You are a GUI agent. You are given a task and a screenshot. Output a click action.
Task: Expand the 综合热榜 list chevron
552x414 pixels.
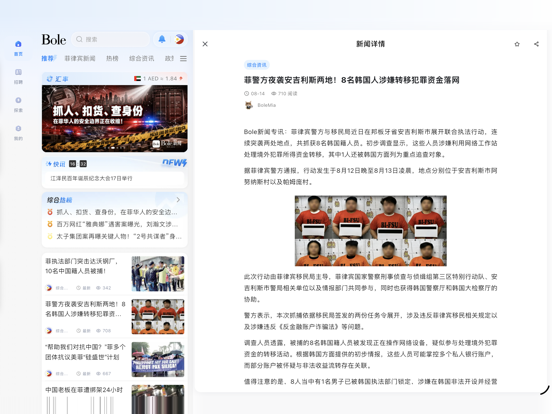pyautogui.click(x=178, y=200)
